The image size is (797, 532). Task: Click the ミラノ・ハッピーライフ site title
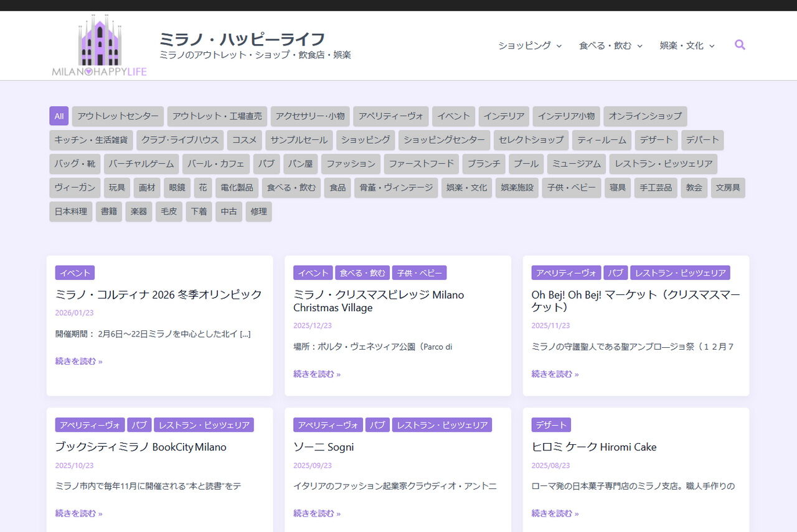[x=242, y=39]
